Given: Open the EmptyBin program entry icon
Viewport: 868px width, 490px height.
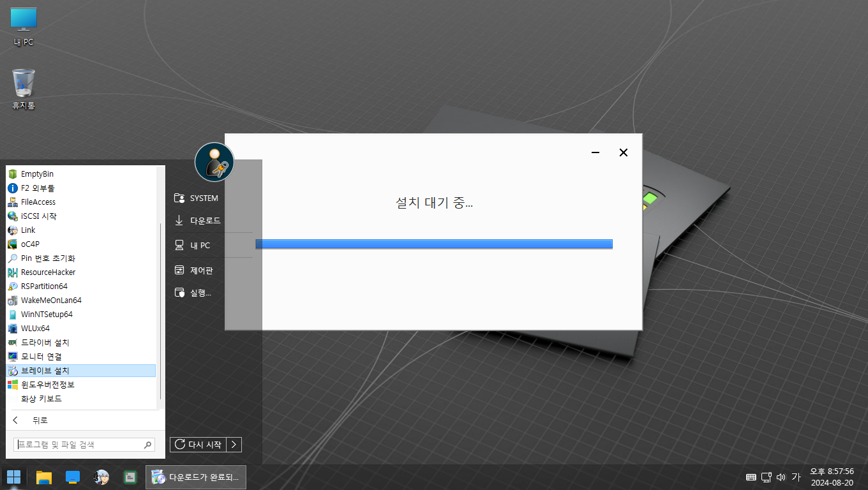Looking at the screenshot, I should [x=13, y=174].
